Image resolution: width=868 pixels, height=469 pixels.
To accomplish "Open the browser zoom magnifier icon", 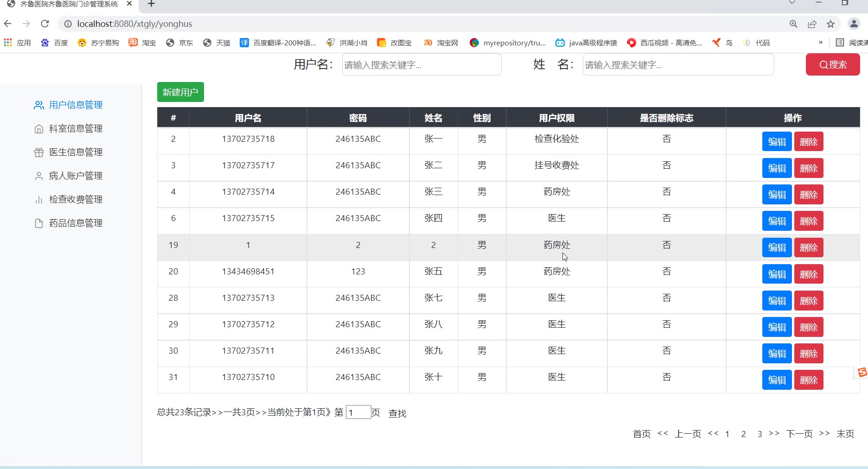I will [793, 24].
